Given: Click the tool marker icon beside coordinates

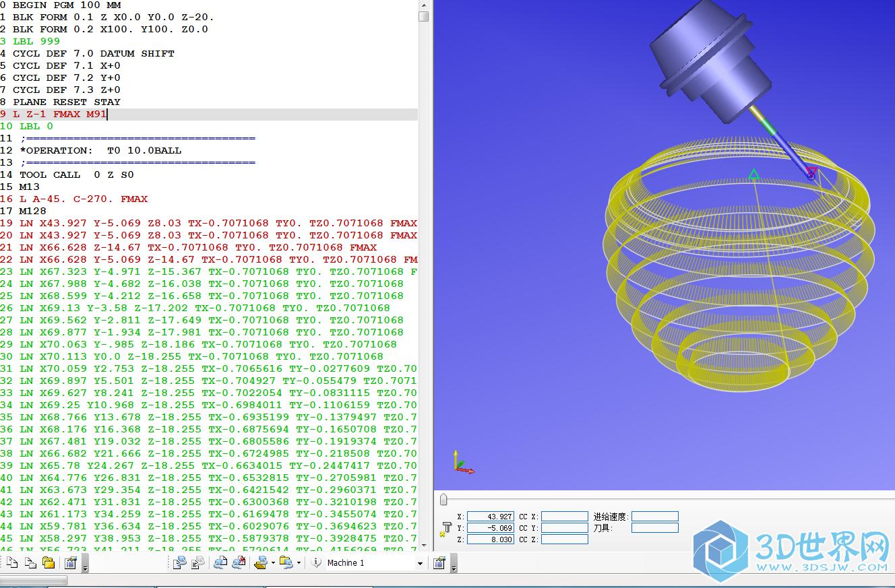Looking at the screenshot, I should coord(445,529).
